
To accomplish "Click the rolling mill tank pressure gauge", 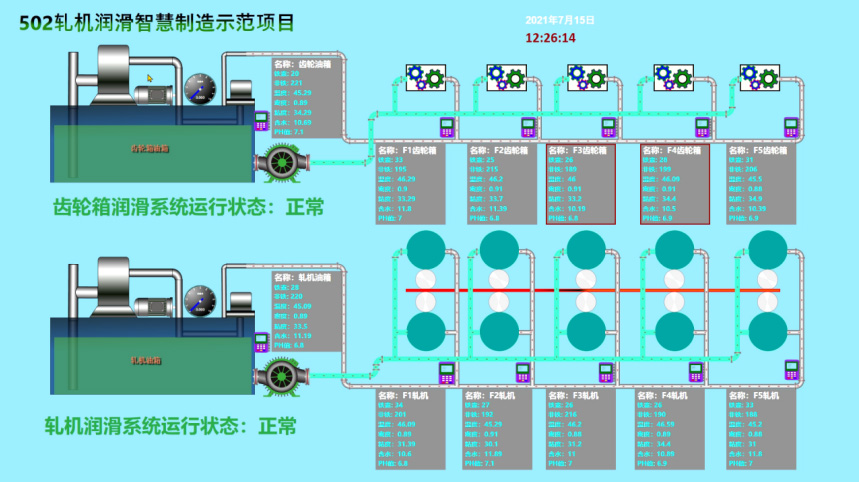I will point(200,300).
